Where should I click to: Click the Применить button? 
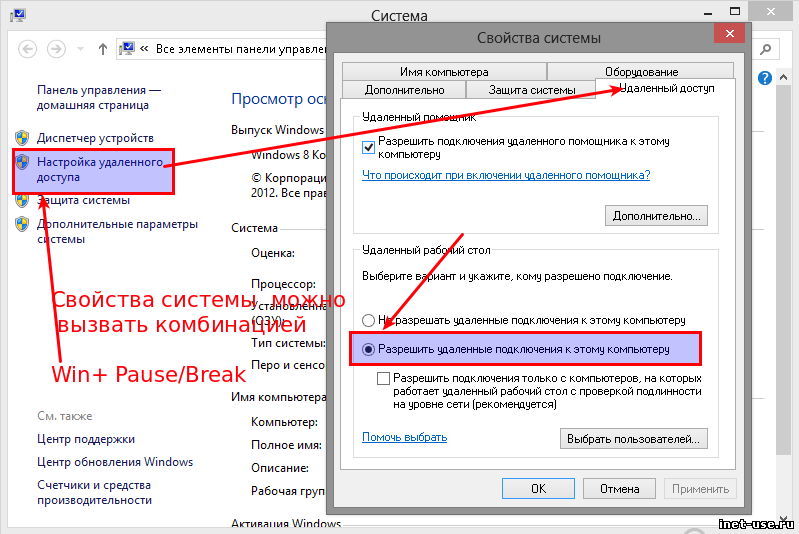click(700, 489)
